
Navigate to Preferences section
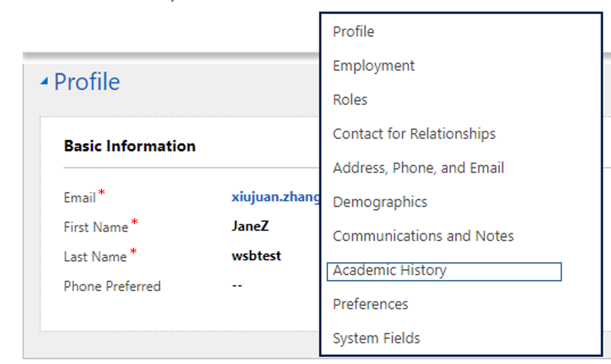point(370,304)
